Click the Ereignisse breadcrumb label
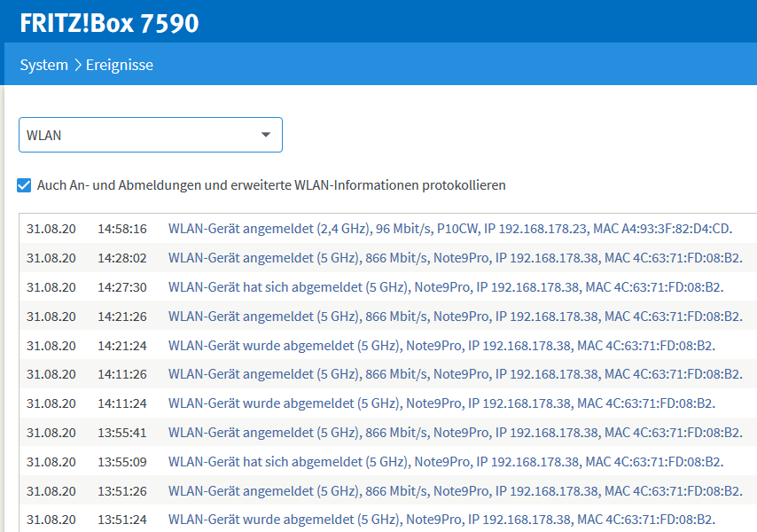The image size is (757, 532). (x=120, y=65)
